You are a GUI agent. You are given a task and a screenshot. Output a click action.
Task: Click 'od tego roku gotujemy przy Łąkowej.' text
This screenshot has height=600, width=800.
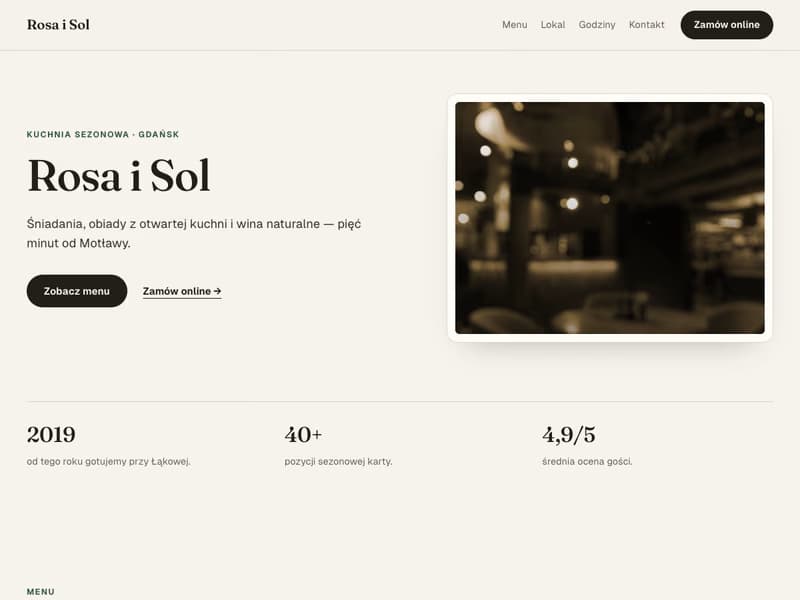(108, 461)
